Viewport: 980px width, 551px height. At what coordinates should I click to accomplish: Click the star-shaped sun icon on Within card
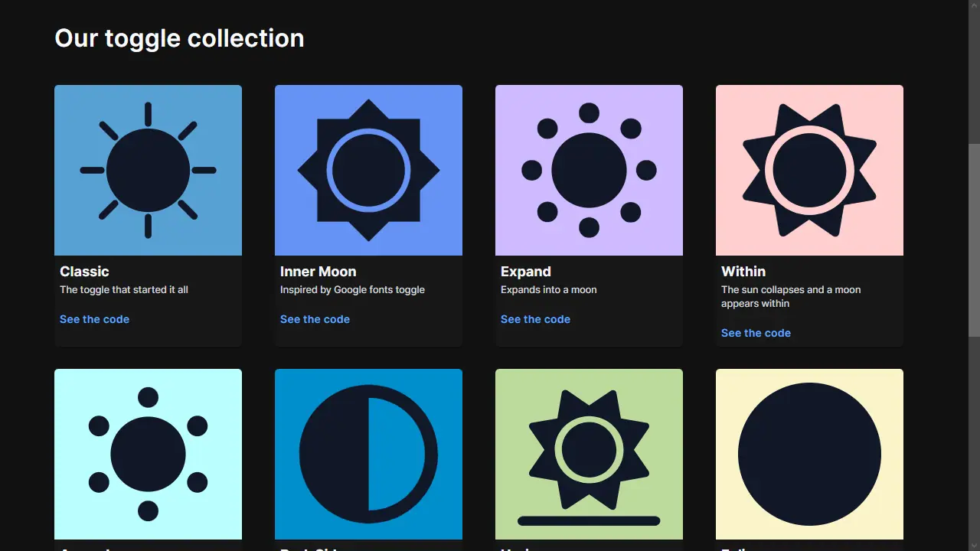tap(809, 169)
